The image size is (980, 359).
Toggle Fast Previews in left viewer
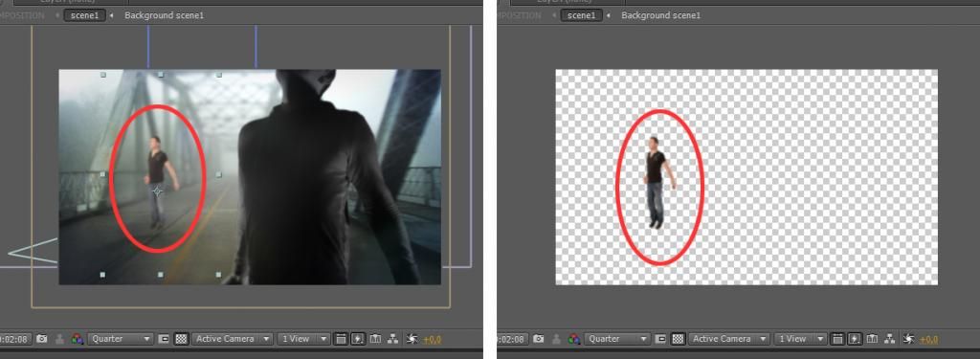[x=358, y=339]
